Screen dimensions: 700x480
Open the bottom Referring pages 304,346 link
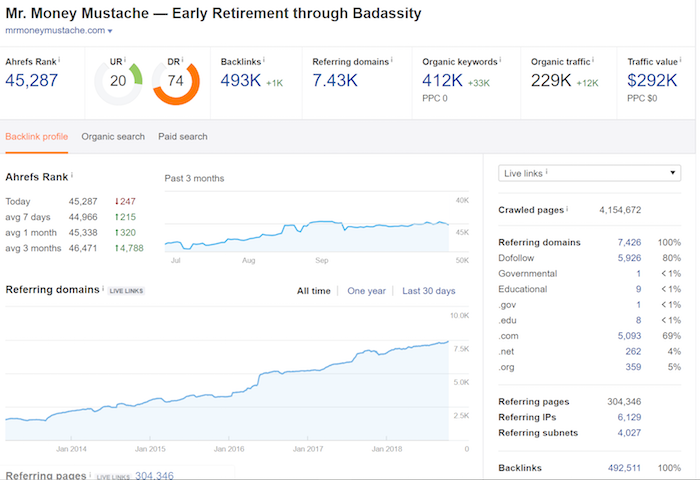tap(154, 476)
